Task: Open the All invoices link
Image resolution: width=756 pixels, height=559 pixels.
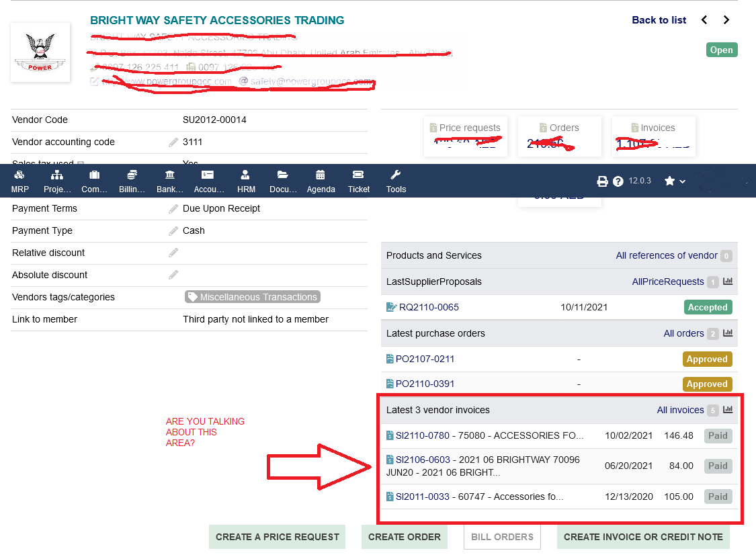Action: [x=680, y=410]
